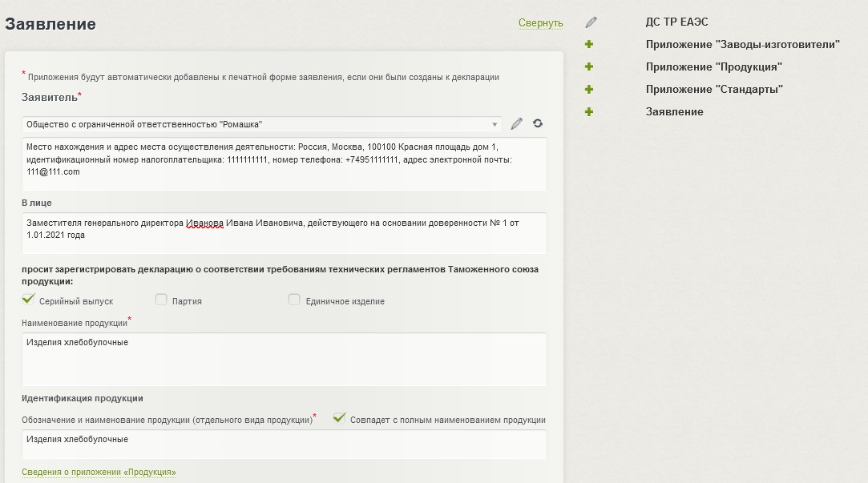Viewport: 868px width, 483px height.
Task: Check the Партия checkbox
Action: [161, 300]
